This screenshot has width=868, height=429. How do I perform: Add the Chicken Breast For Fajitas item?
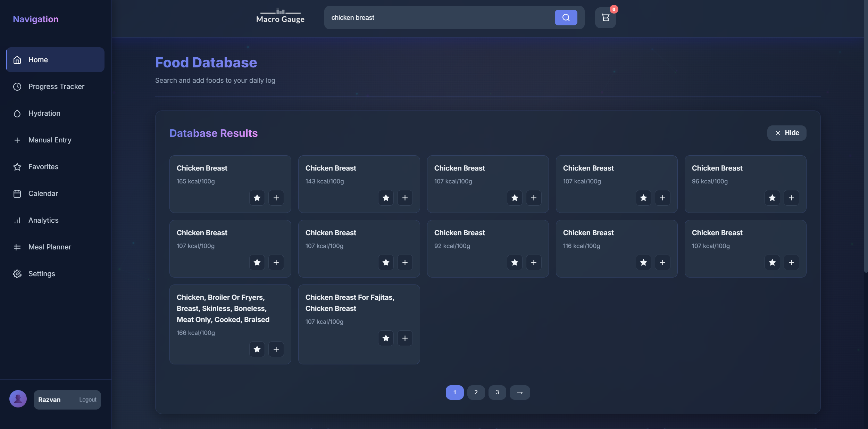[x=405, y=338]
